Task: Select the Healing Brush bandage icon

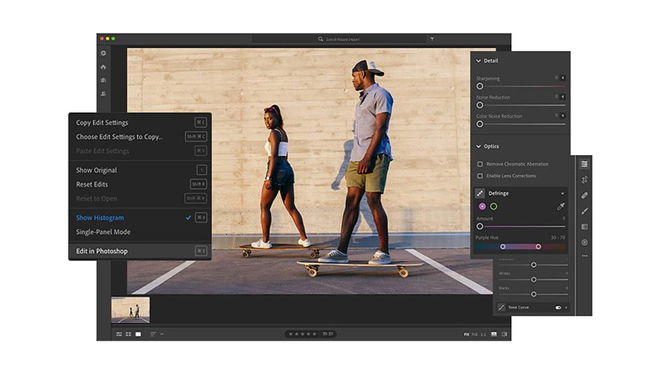Action: [584, 195]
